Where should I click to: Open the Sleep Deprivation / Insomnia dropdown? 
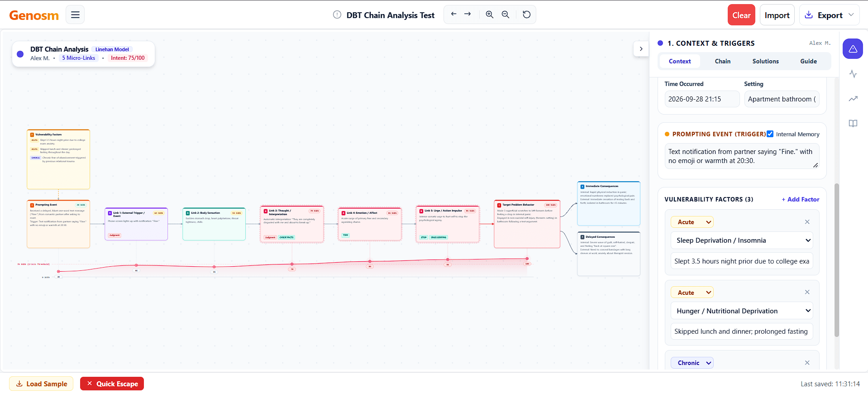pos(742,240)
